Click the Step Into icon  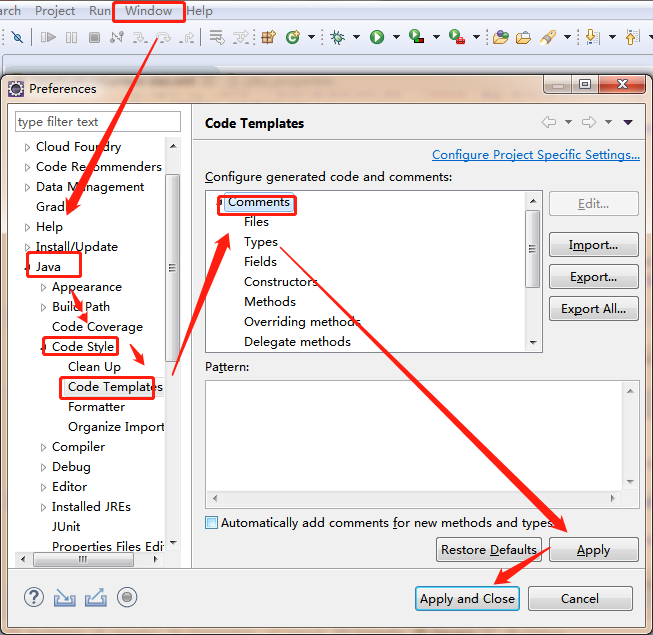point(140,37)
